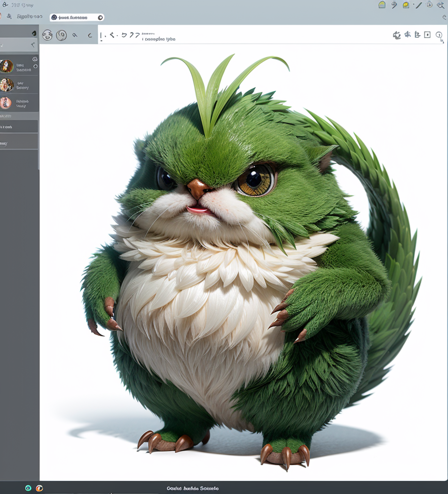Click the app logo icon in the title bar
448x494 pixels.
pos(5,4)
